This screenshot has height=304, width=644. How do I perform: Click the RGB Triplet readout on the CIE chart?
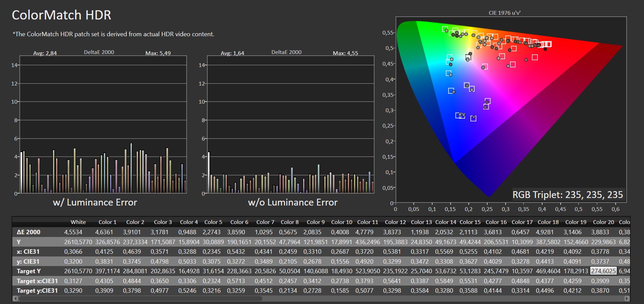pos(567,195)
